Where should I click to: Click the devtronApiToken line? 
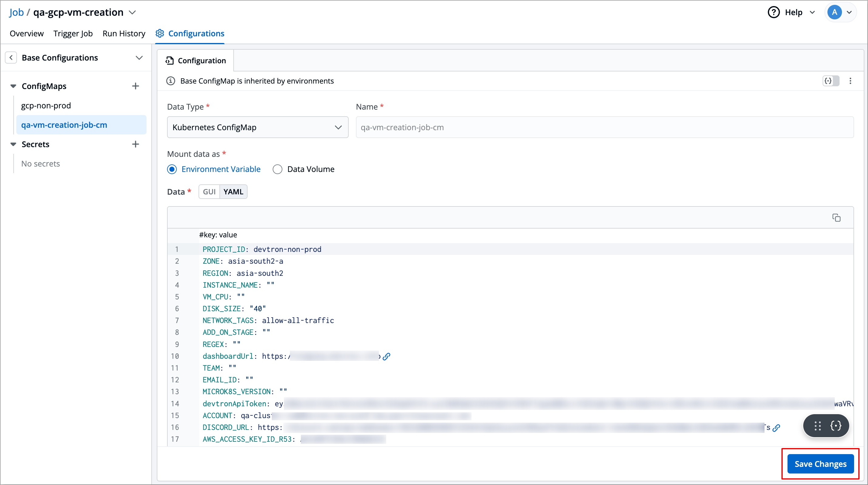528,404
